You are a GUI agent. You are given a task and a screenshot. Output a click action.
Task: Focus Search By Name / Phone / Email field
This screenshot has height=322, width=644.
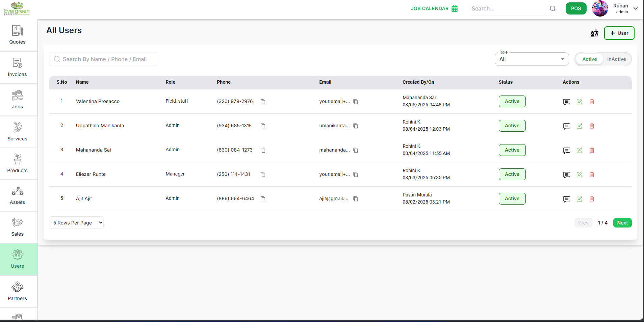(103, 59)
